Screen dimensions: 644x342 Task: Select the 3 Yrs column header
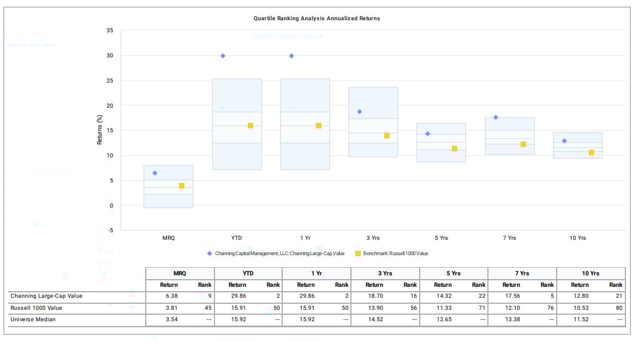(x=385, y=273)
